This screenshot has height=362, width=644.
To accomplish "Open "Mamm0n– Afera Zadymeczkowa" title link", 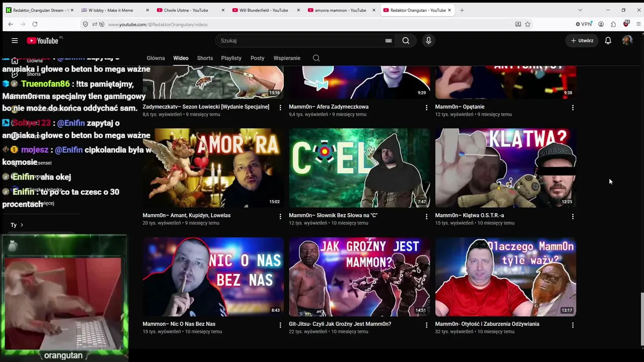I will pos(329,107).
